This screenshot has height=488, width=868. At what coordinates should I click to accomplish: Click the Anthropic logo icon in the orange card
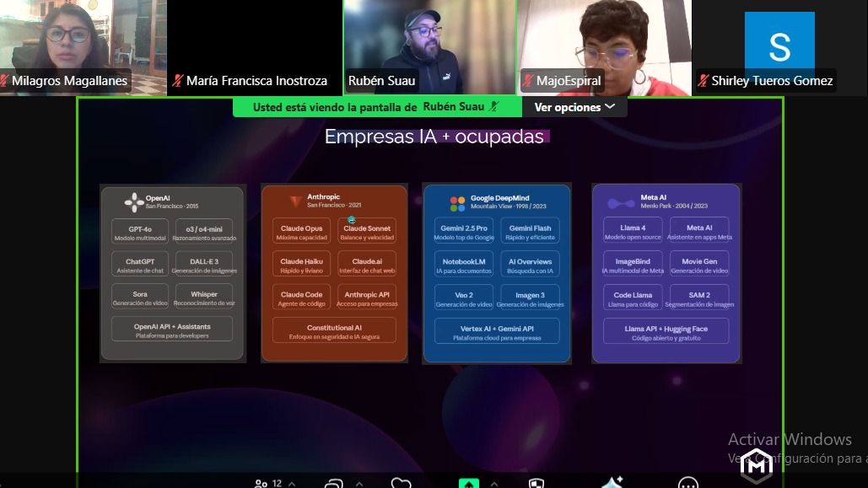(296, 201)
